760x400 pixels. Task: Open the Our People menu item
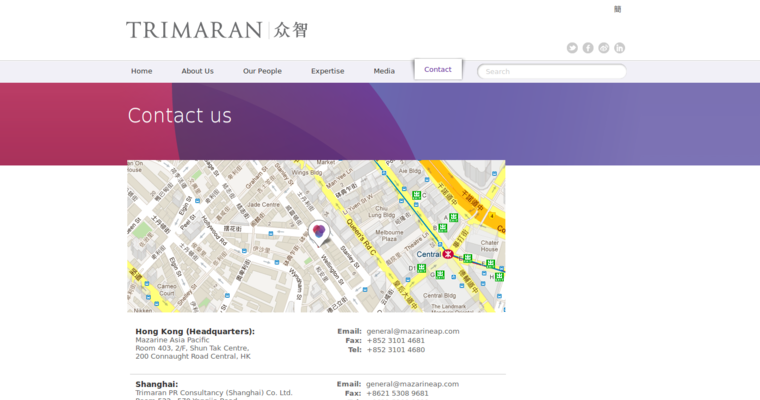pos(262,71)
